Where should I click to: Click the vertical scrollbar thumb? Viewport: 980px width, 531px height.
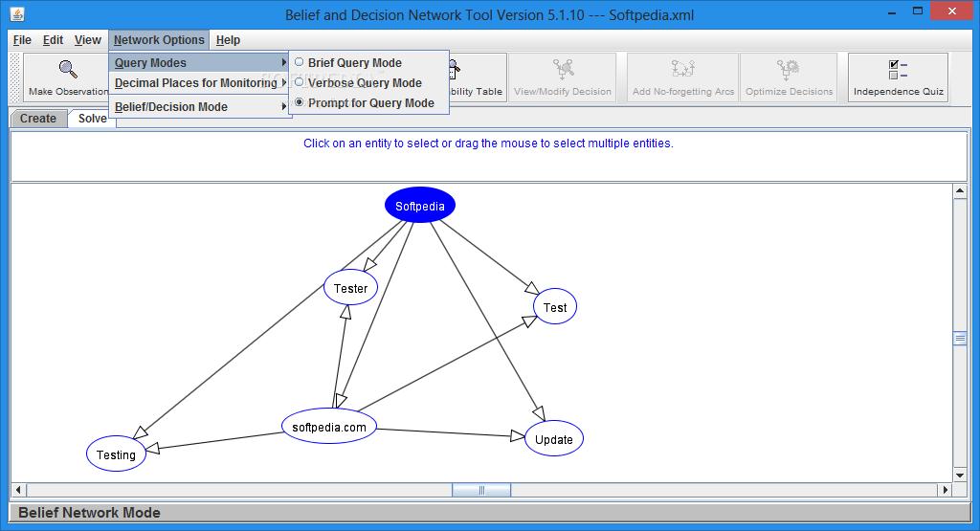click(960, 339)
